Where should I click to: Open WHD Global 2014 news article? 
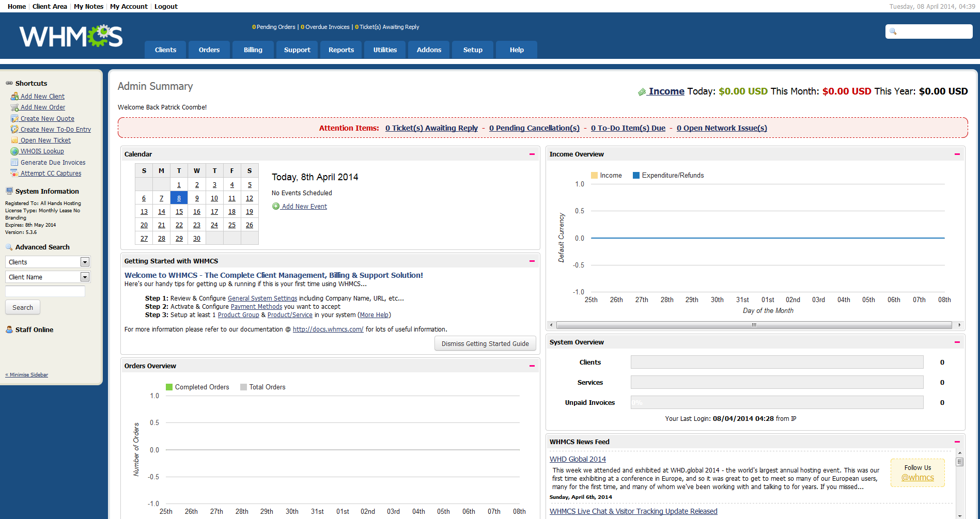[x=578, y=459]
